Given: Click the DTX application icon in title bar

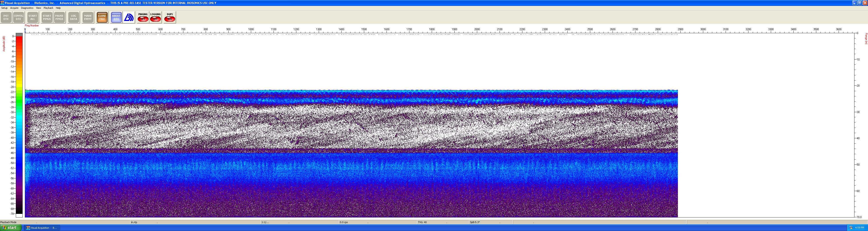Looking at the screenshot, I should tap(2, 3).
